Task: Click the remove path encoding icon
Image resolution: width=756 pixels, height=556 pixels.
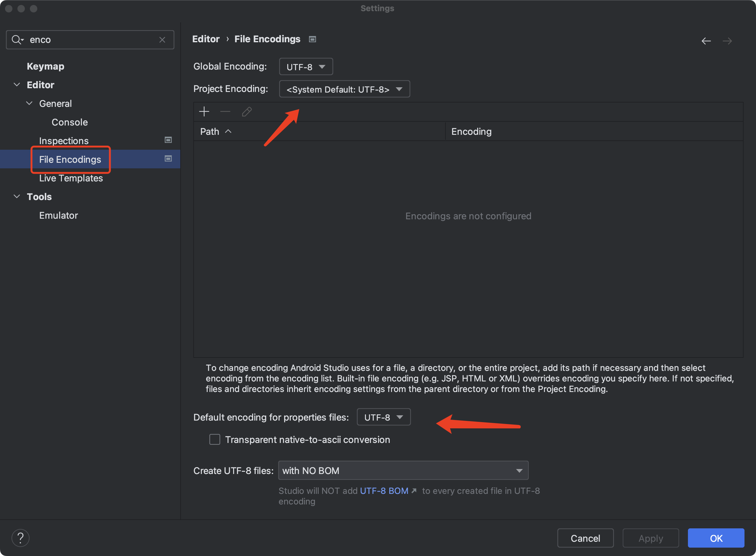Action: click(225, 112)
